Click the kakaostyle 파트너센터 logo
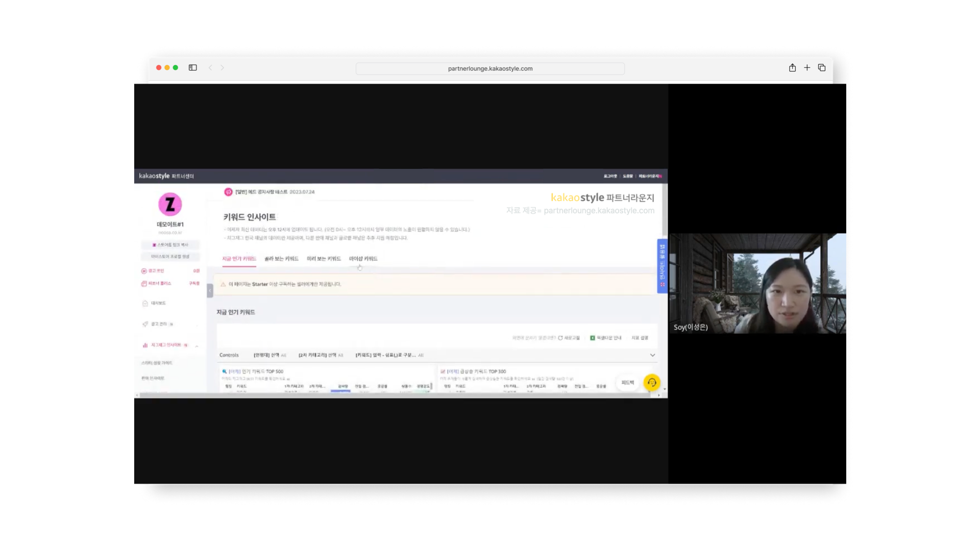Viewport: 980px width, 551px height. pyautogui.click(x=166, y=176)
